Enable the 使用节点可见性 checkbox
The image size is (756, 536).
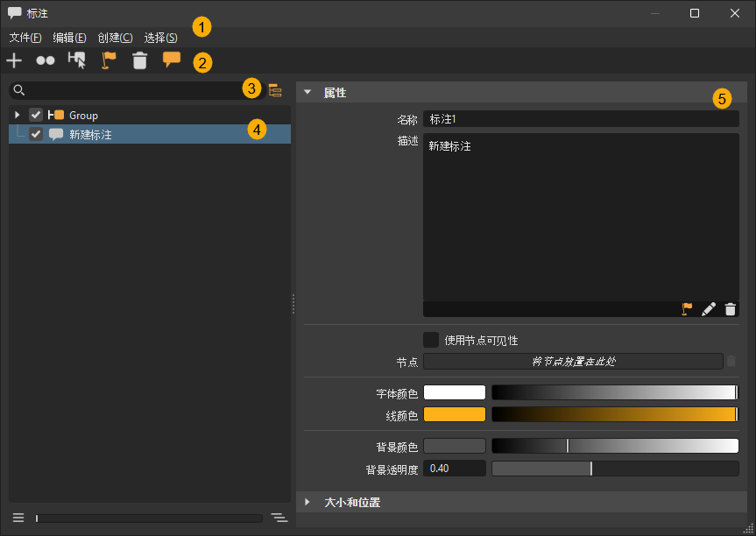coord(430,340)
